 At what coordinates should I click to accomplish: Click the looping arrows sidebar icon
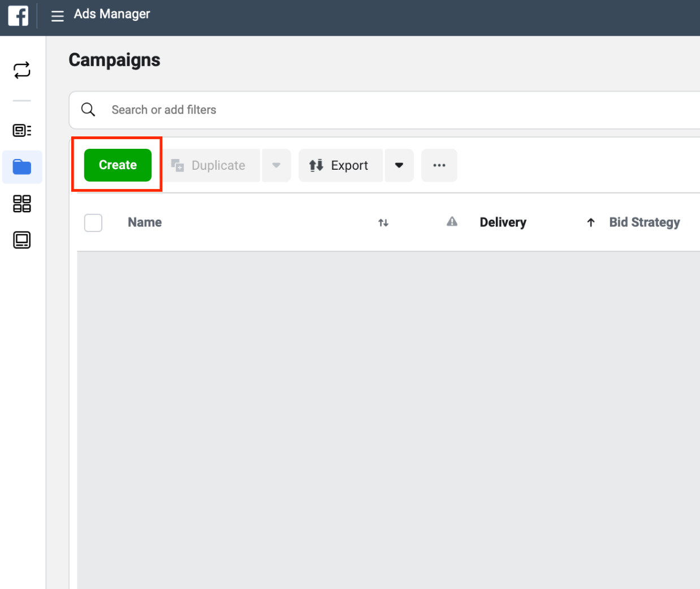pos(22,70)
